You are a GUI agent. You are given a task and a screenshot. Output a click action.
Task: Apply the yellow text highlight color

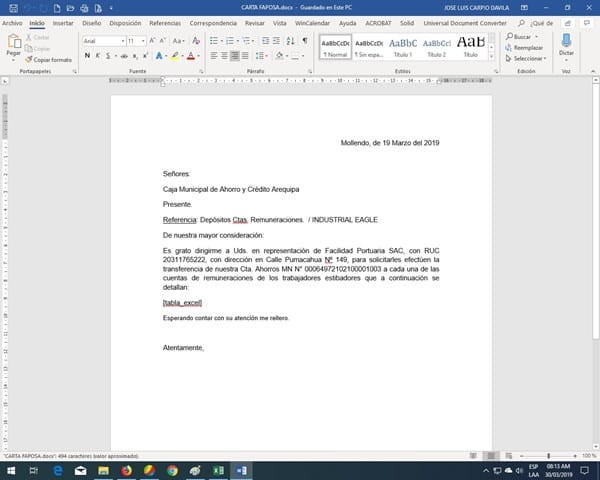[x=175, y=56]
